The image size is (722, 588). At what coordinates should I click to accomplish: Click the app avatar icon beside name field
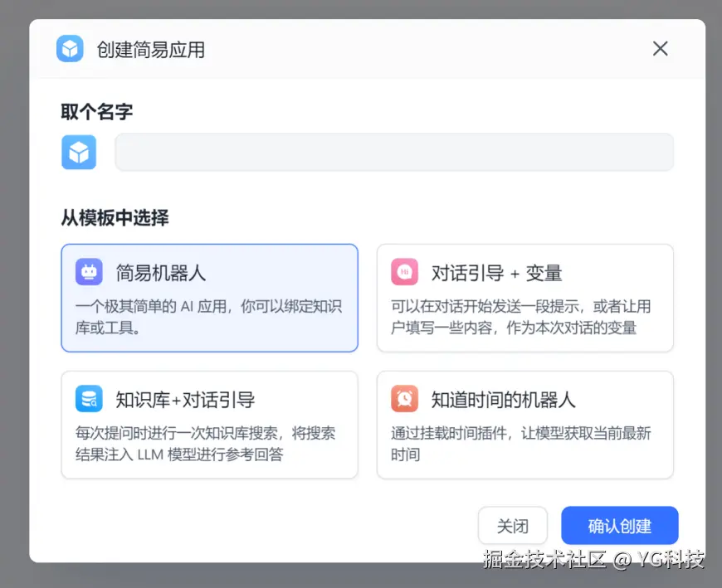pyautogui.click(x=79, y=153)
